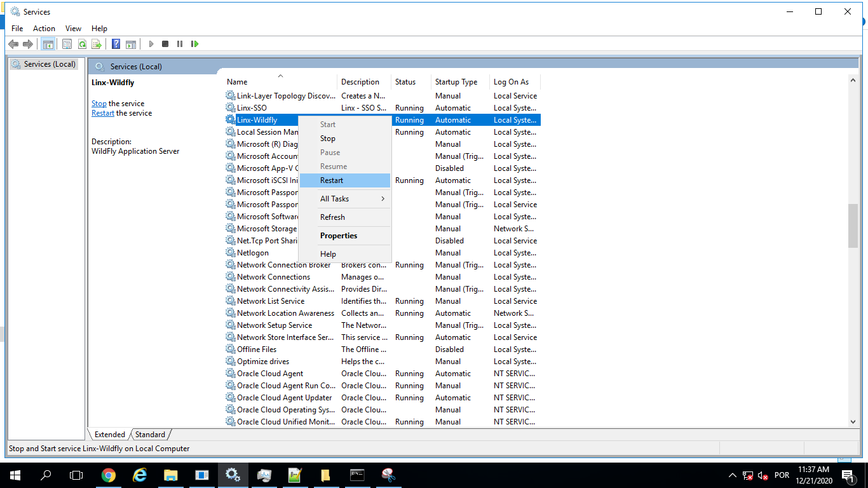Viewport: 868px width, 488px height.
Task: Choose Refresh from the context menu
Action: click(x=345, y=217)
